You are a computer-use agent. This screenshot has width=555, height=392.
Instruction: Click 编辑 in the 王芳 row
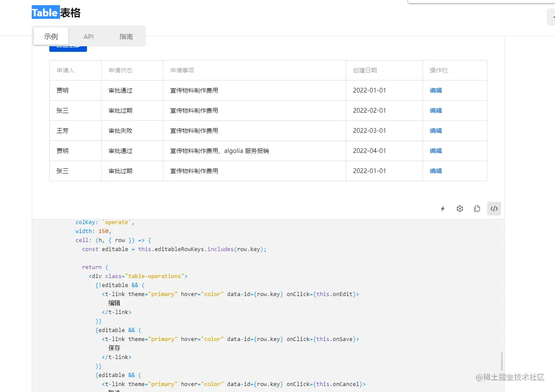pyautogui.click(x=436, y=131)
